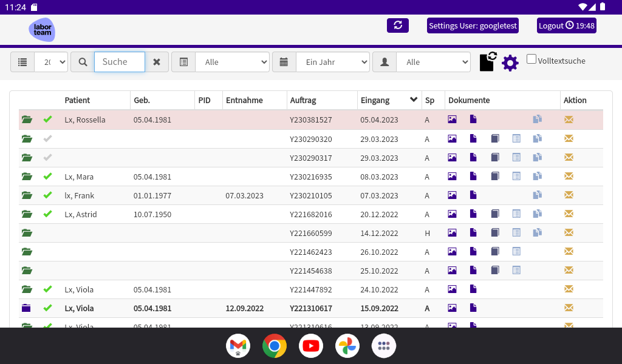Viewport: 622px width, 364px height.
Task: Click into the Suche search field
Action: 120,62
